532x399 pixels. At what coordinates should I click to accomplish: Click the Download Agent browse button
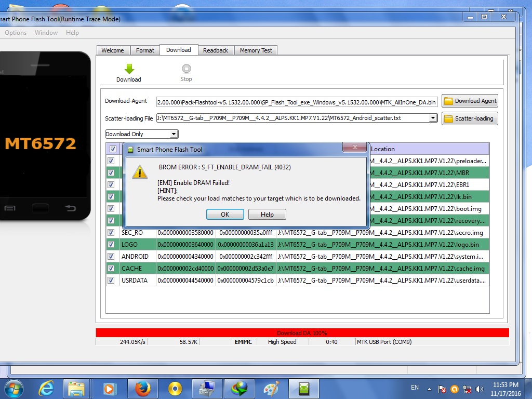470,101
